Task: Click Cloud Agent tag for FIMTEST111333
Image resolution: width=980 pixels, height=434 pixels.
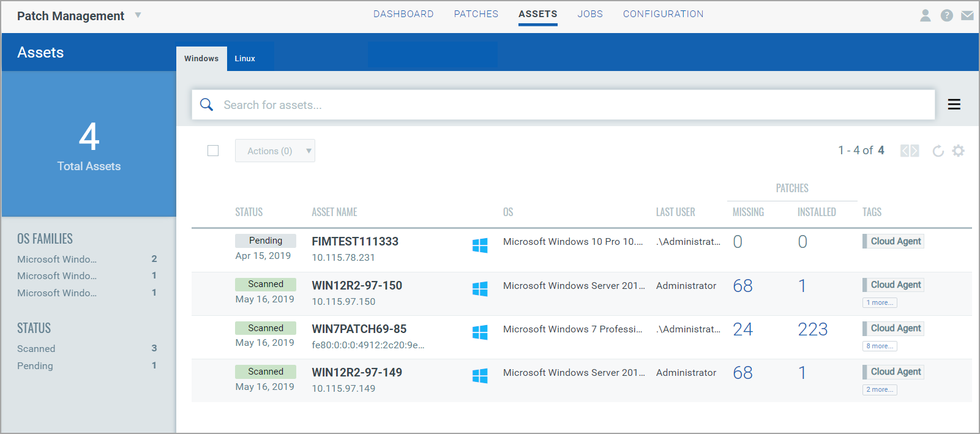Action: 893,241
